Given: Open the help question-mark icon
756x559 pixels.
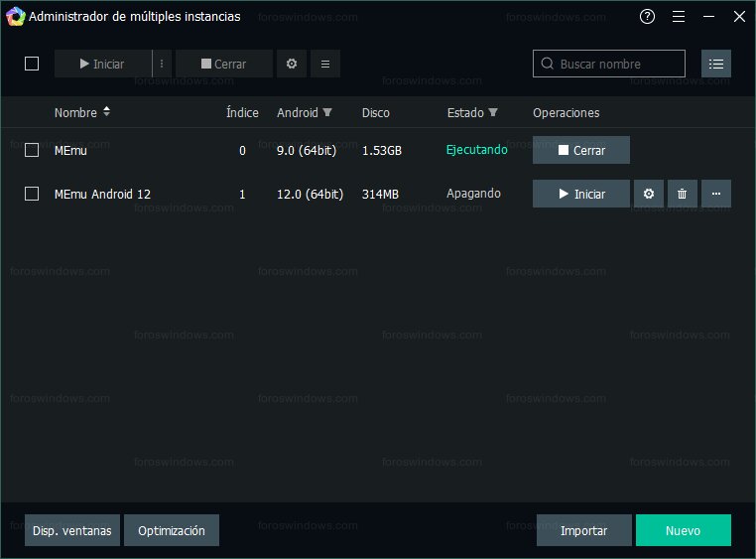Looking at the screenshot, I should 647,17.
